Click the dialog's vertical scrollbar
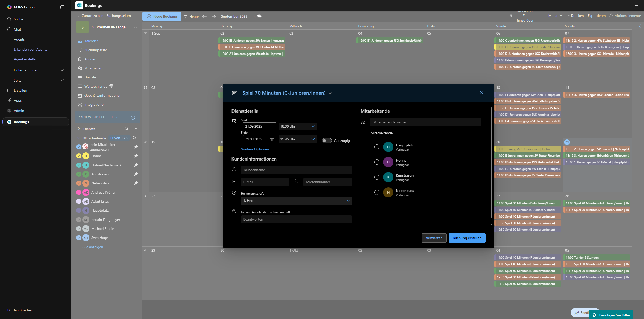This screenshot has height=319, width=644. (x=491, y=162)
